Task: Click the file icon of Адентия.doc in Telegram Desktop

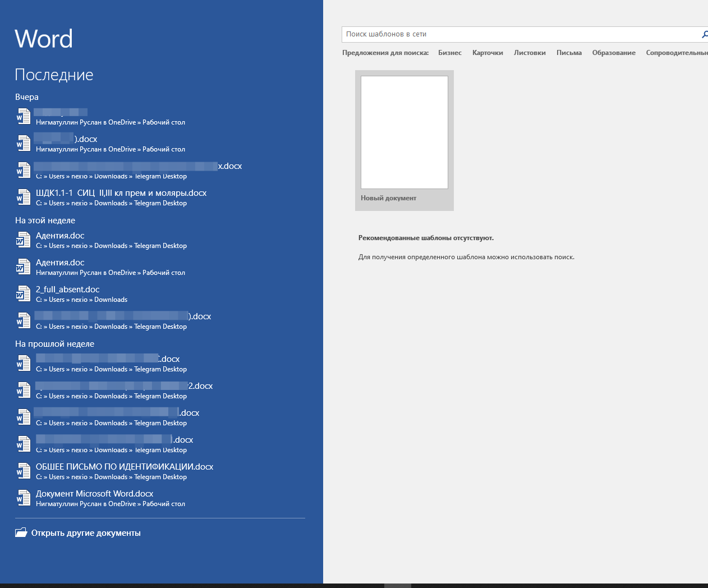Action: point(23,240)
